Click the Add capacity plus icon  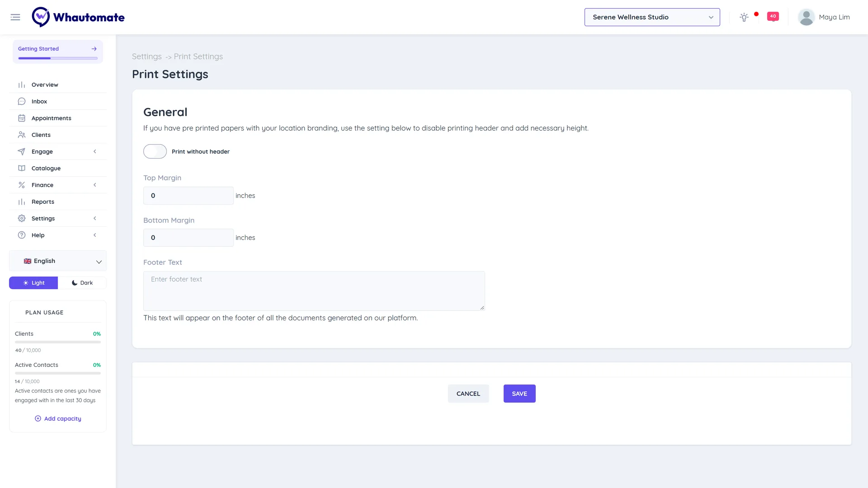[x=38, y=419]
